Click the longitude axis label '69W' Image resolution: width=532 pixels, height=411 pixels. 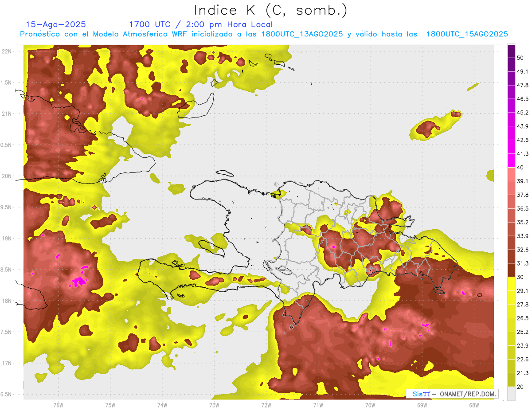point(422,405)
